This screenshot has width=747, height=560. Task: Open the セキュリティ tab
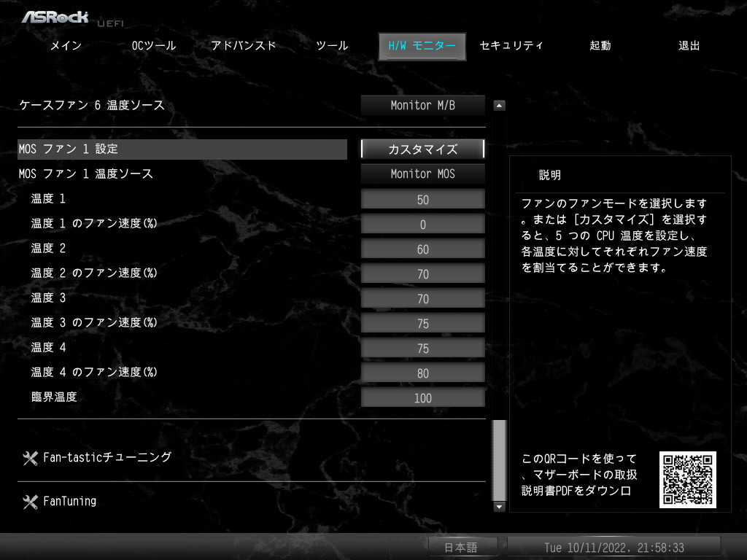click(x=511, y=46)
